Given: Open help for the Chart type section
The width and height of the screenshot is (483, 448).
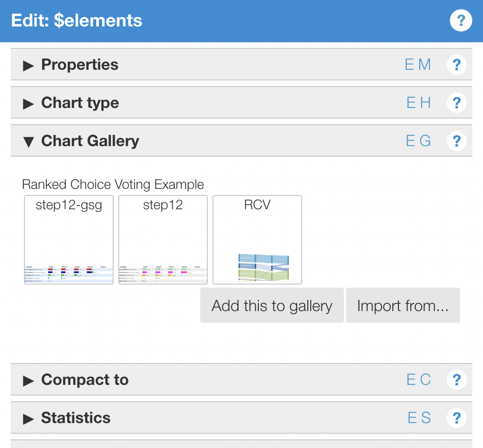Looking at the screenshot, I should 457,103.
